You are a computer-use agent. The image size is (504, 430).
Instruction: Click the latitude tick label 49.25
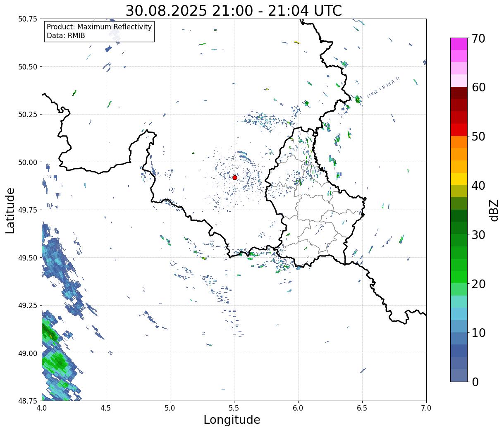coord(28,306)
